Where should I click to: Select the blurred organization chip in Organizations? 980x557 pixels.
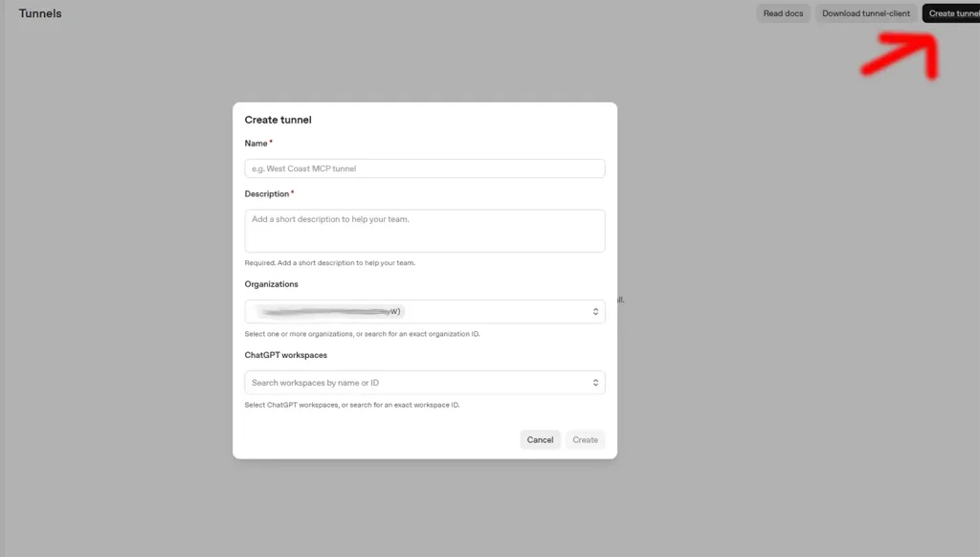(x=331, y=311)
